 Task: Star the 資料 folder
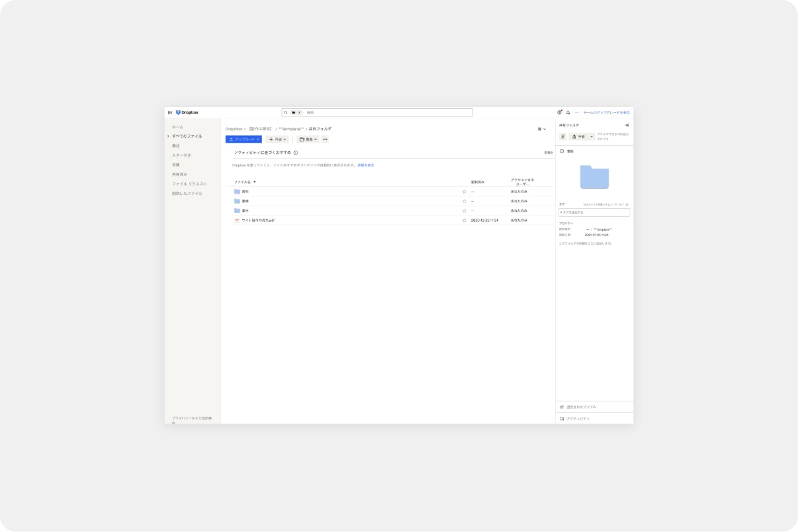point(464,192)
